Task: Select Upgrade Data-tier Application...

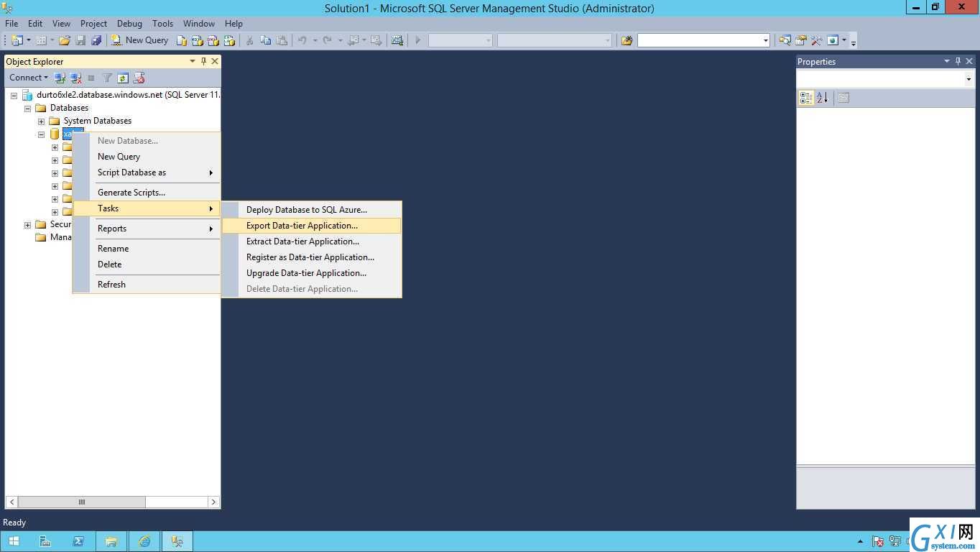Action: [312, 273]
